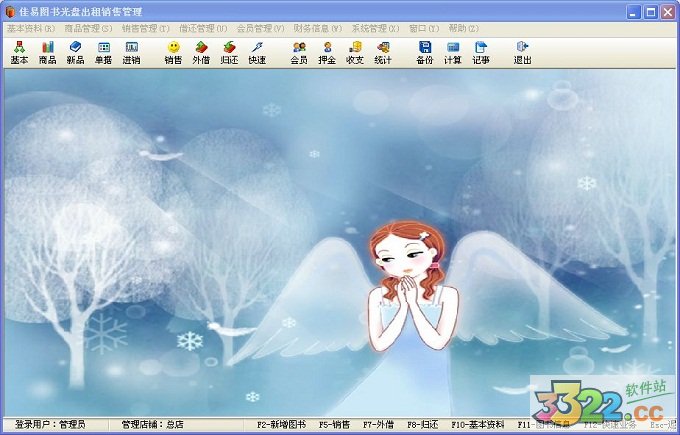
Task: Open the 会员 (members) toolbar icon
Action: [x=299, y=52]
